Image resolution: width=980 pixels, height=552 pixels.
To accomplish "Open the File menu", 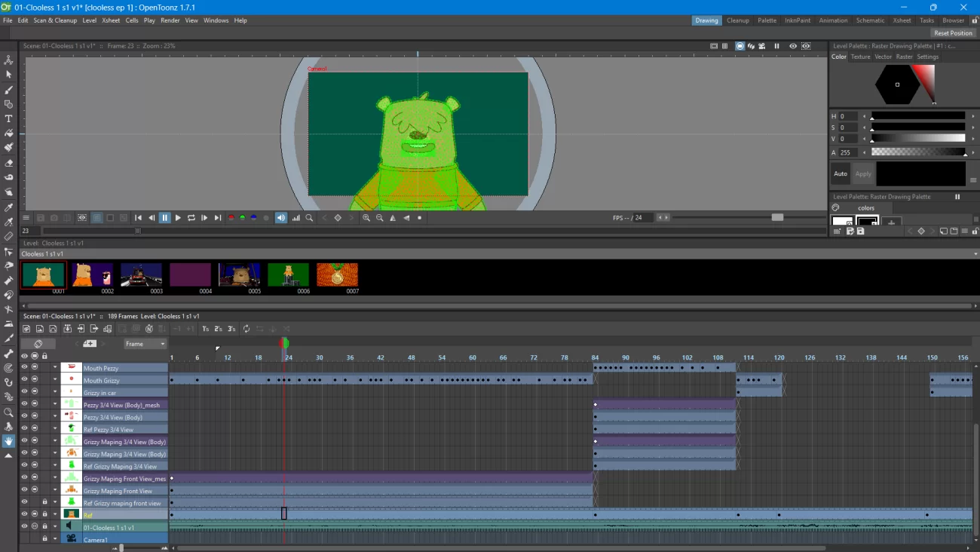I will point(8,20).
